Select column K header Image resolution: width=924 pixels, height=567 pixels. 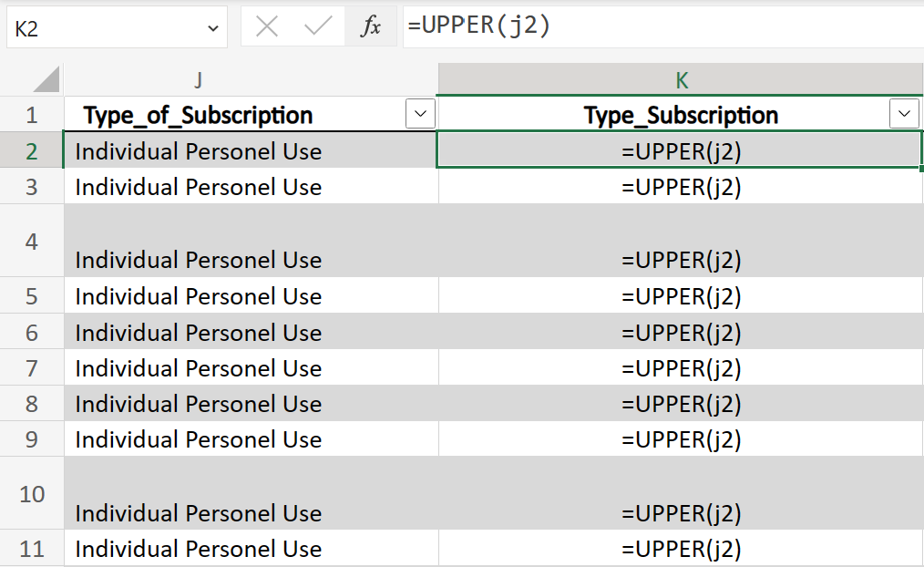[x=681, y=79]
